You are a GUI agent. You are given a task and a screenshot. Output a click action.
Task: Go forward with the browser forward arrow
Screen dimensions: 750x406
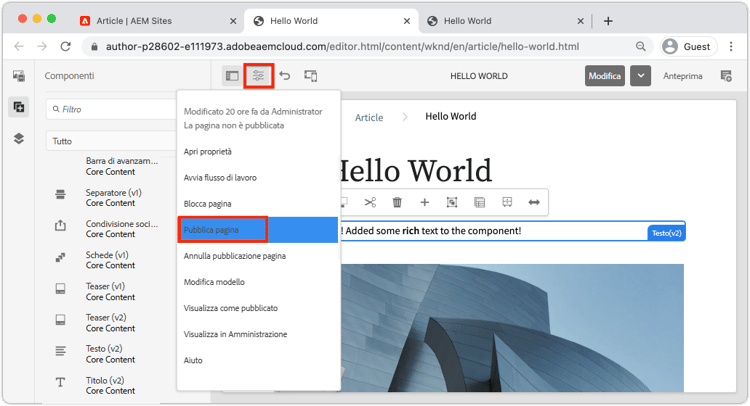click(x=42, y=46)
